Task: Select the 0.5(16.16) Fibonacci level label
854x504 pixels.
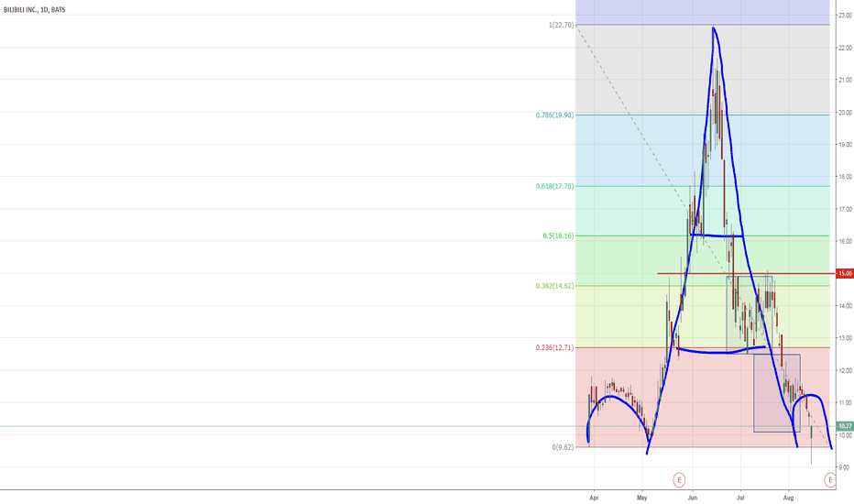Action: click(558, 236)
